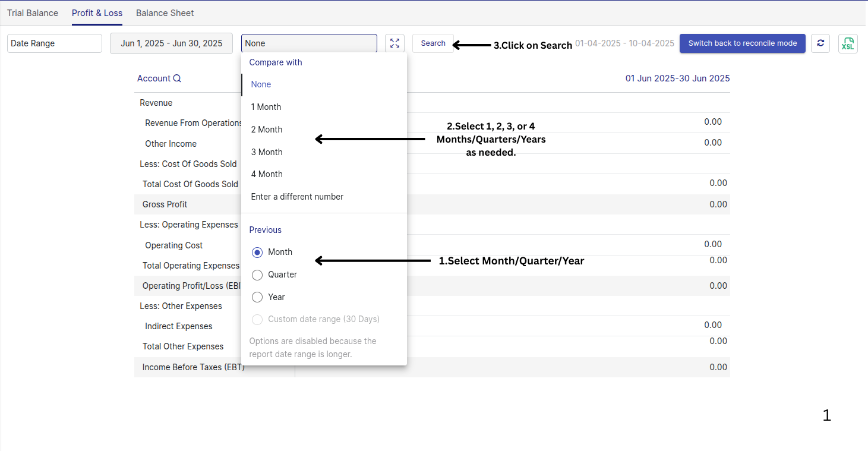This screenshot has height=451, width=868.
Task: Click the Search button
Action: (433, 43)
